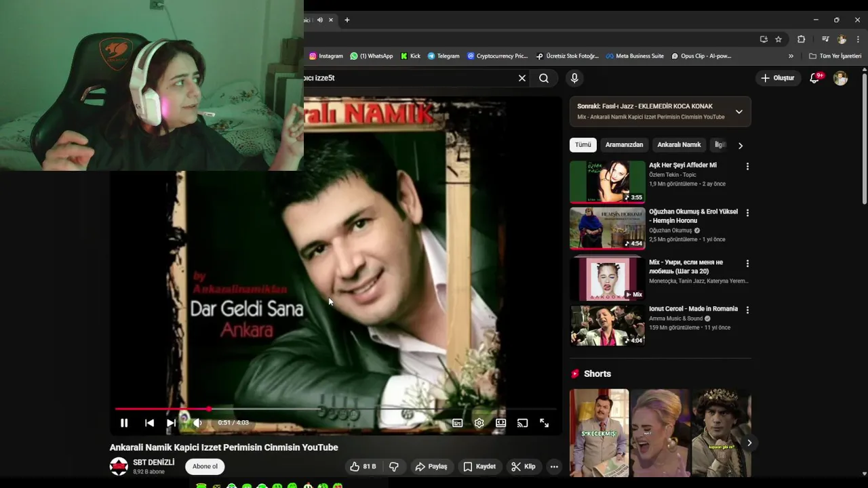Open YouTube notifications bell
868x488 pixels.
point(815,78)
